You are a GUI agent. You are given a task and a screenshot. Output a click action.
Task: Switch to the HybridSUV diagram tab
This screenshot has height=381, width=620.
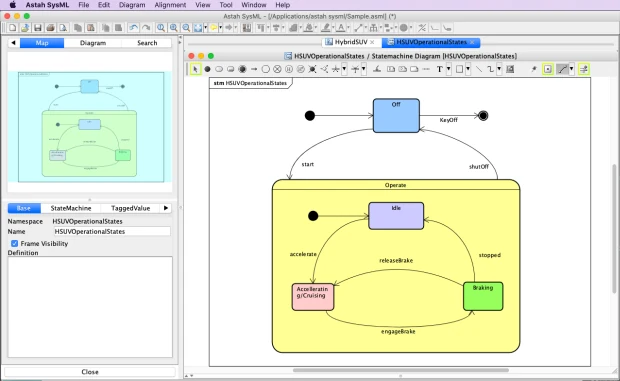pyautogui.click(x=351, y=42)
